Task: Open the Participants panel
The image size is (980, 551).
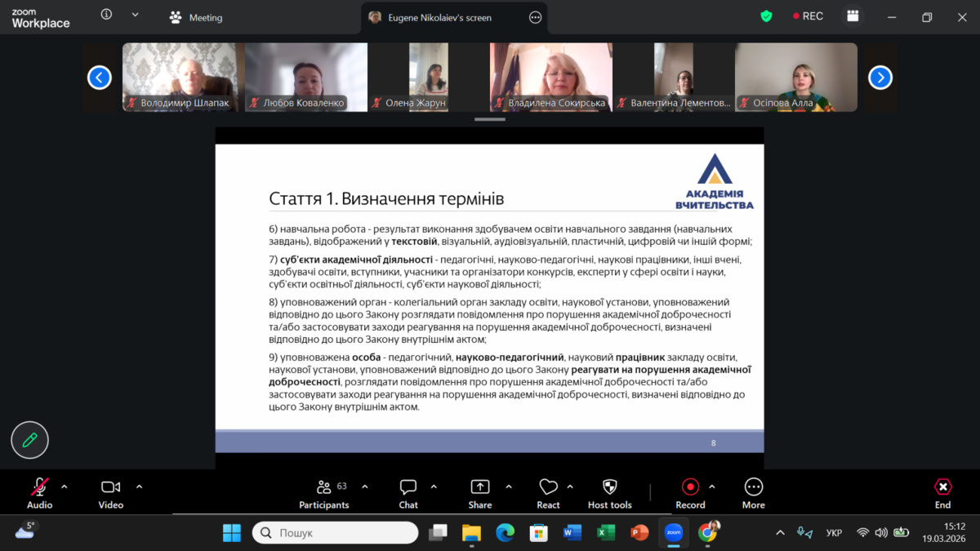Action: point(324,493)
